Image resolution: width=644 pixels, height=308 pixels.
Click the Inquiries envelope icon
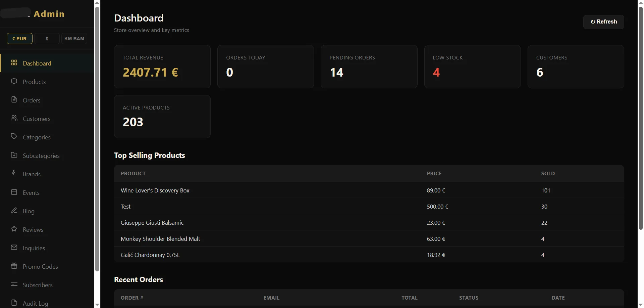pos(14,248)
